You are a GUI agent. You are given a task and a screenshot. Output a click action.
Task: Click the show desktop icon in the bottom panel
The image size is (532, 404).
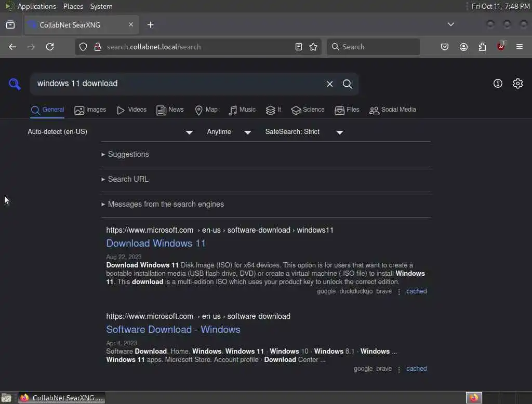[6, 398]
